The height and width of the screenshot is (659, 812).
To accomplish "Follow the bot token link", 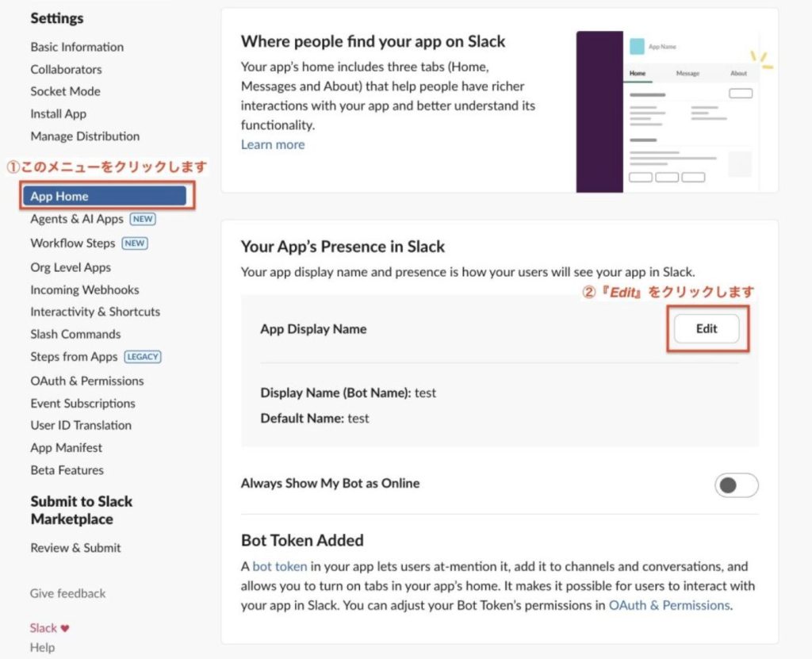I will pyautogui.click(x=279, y=566).
